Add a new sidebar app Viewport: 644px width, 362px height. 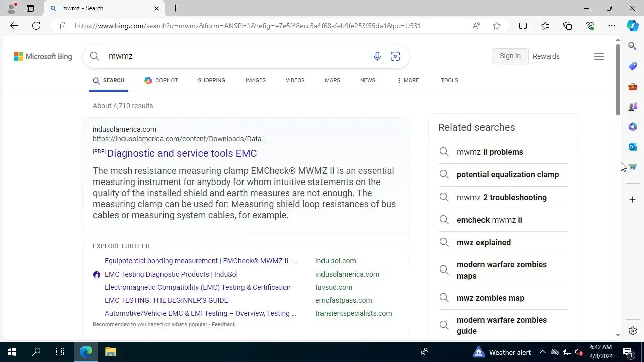tap(633, 200)
